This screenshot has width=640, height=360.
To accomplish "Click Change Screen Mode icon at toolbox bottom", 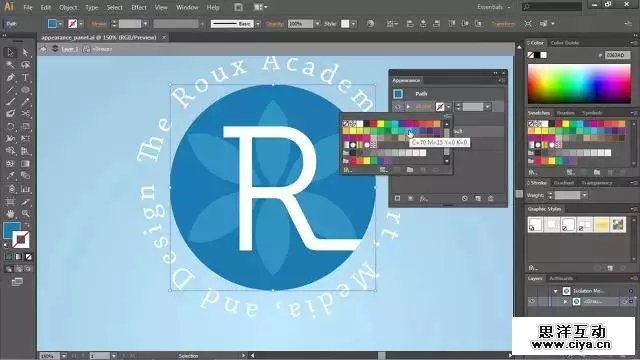I will tap(17, 282).
